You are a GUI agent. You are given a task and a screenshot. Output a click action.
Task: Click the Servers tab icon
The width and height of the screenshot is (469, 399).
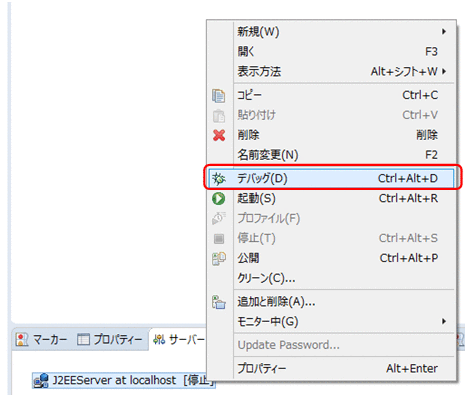tap(159, 340)
